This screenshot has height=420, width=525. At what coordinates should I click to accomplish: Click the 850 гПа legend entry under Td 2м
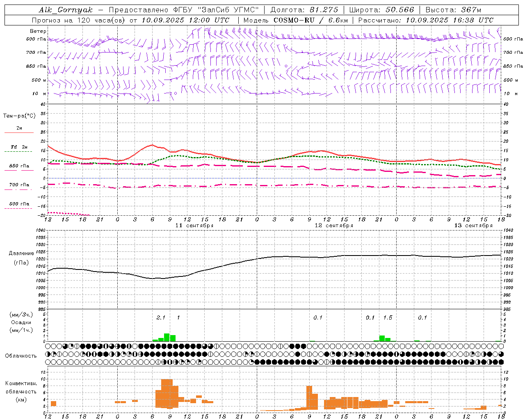(x=19, y=166)
